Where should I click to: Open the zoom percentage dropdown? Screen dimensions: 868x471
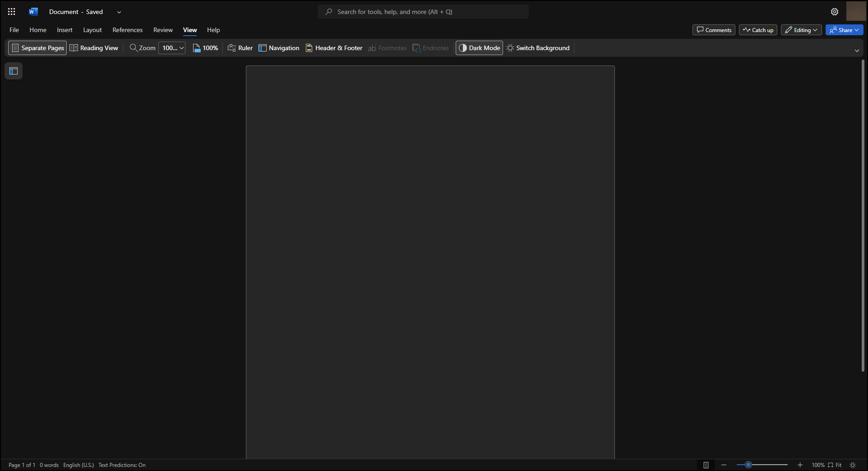[172, 48]
